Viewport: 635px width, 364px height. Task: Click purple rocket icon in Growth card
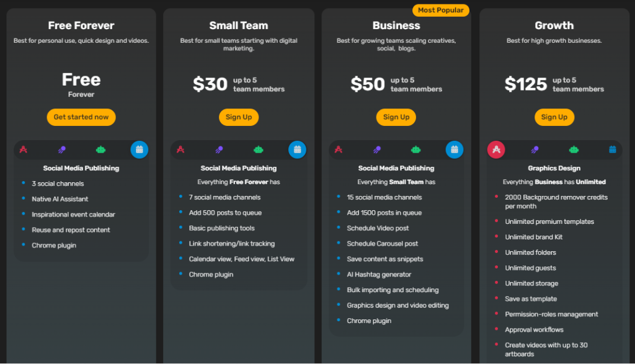tap(535, 150)
